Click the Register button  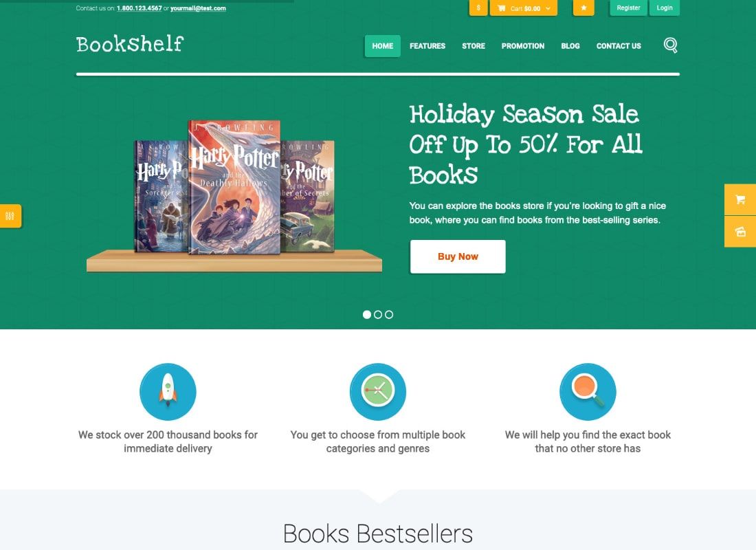(x=628, y=8)
